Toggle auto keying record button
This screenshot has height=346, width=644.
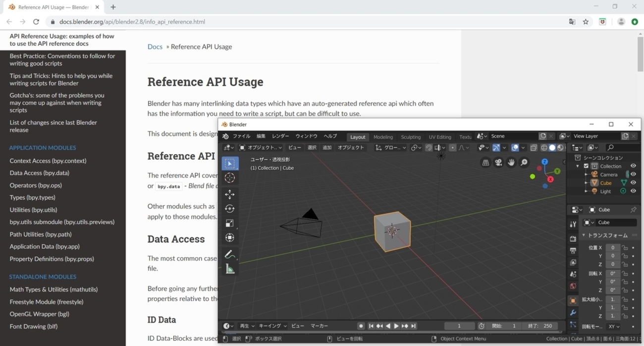point(361,326)
